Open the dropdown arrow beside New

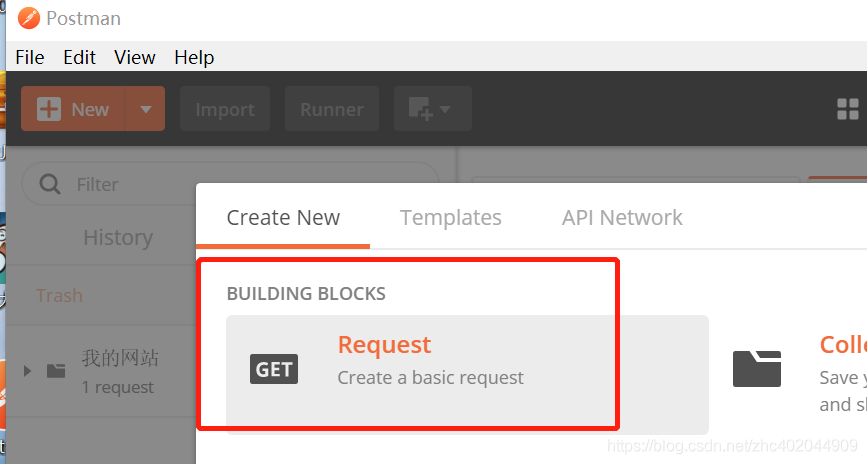(x=146, y=109)
